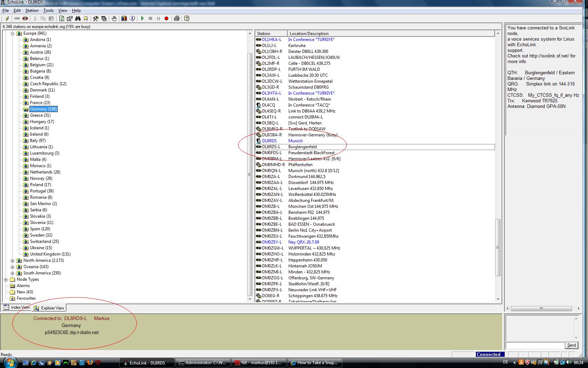Select station DL8RDS Munich
Screen dimensions: 588x368
tap(375, 141)
